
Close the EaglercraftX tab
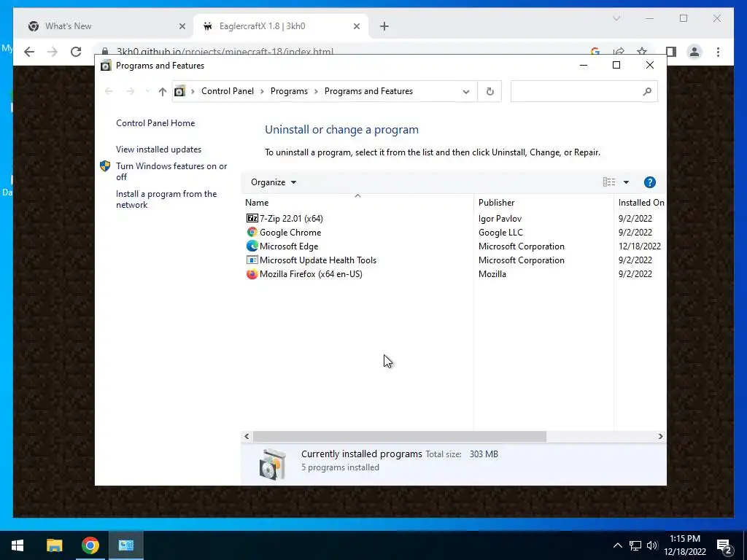click(x=356, y=26)
